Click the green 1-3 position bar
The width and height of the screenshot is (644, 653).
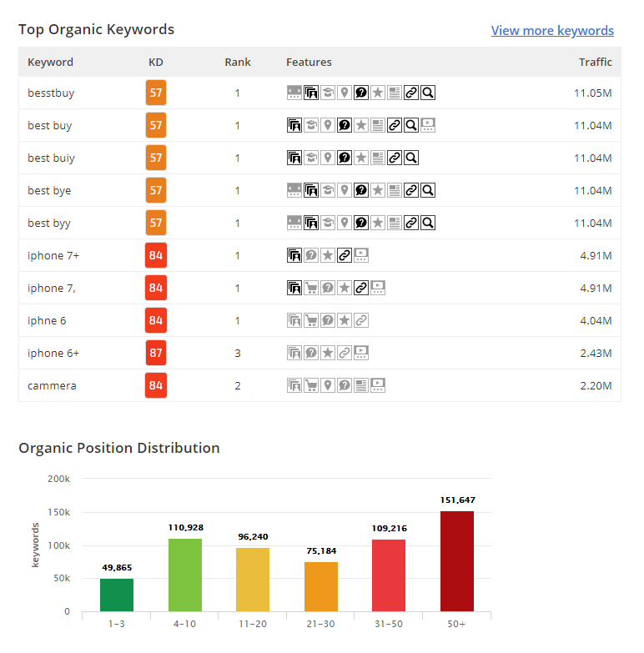point(117,594)
